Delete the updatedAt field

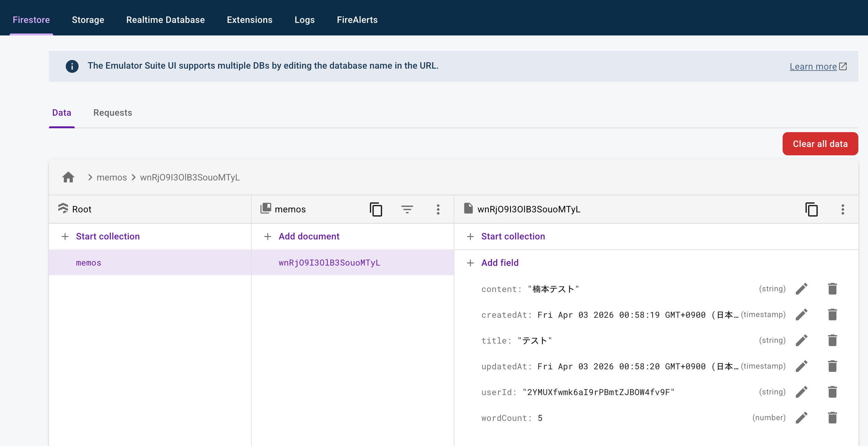click(832, 366)
